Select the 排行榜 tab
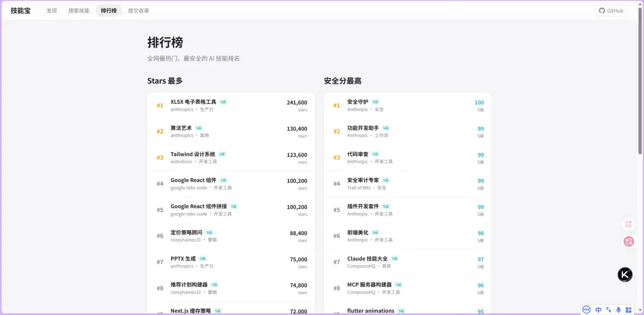 pyautogui.click(x=109, y=11)
